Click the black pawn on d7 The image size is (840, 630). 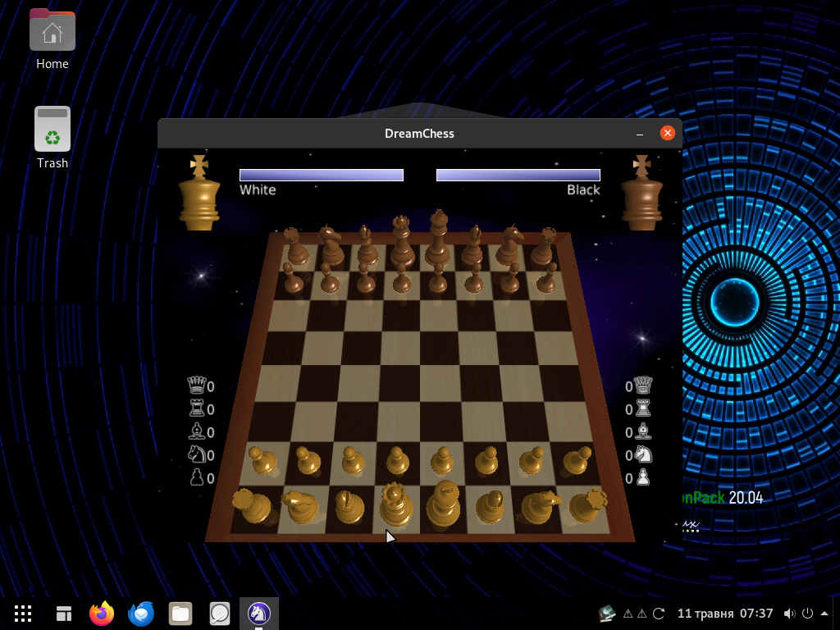tap(401, 278)
